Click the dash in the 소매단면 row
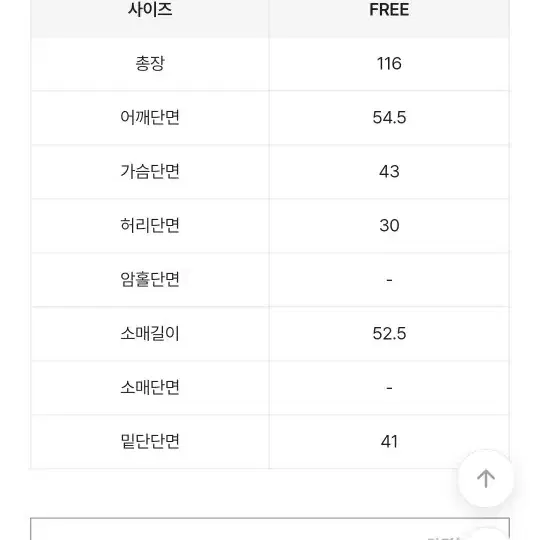Viewport: 540px width, 540px height. (x=389, y=388)
